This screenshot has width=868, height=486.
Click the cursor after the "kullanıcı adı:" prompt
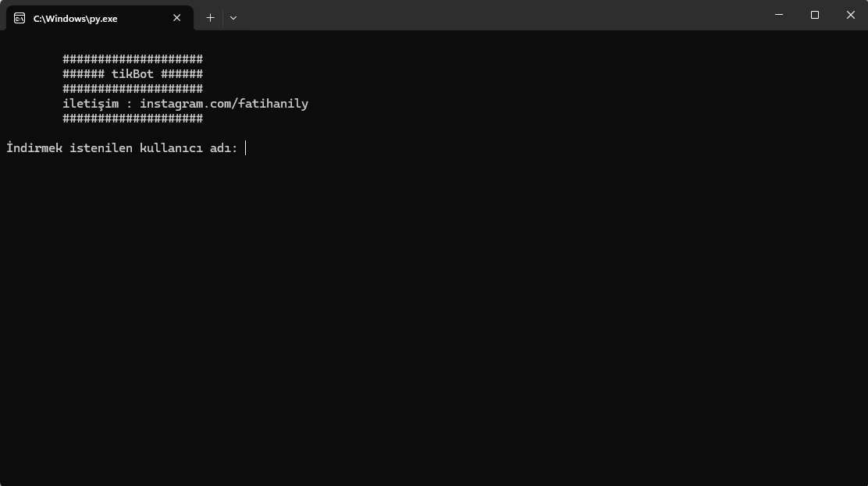246,148
